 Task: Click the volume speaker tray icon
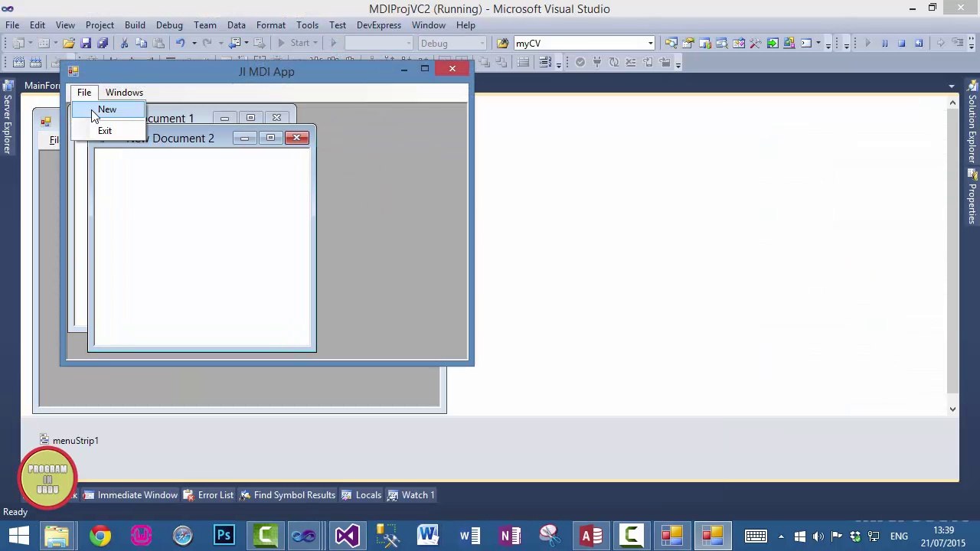pyautogui.click(x=818, y=536)
